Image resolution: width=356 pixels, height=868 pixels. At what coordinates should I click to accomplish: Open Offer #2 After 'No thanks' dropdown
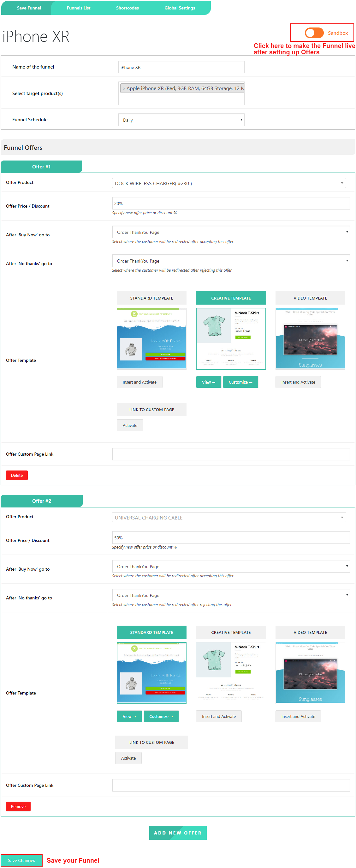click(x=231, y=595)
